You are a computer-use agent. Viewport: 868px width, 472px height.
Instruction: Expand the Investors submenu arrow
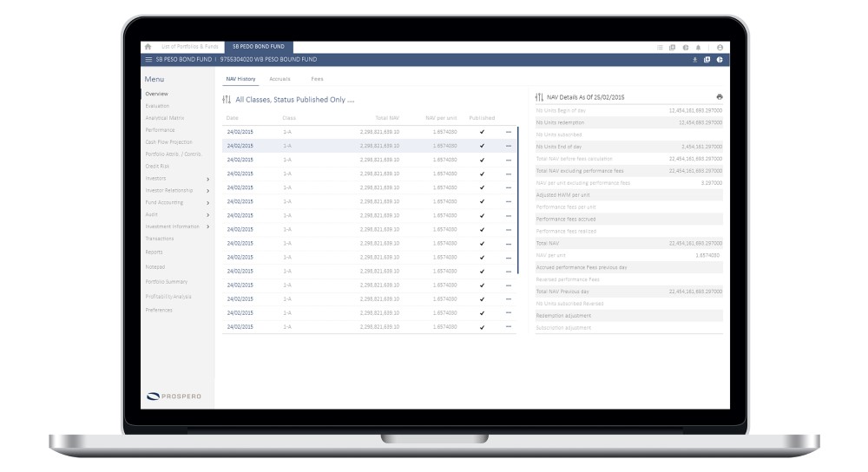(x=207, y=179)
